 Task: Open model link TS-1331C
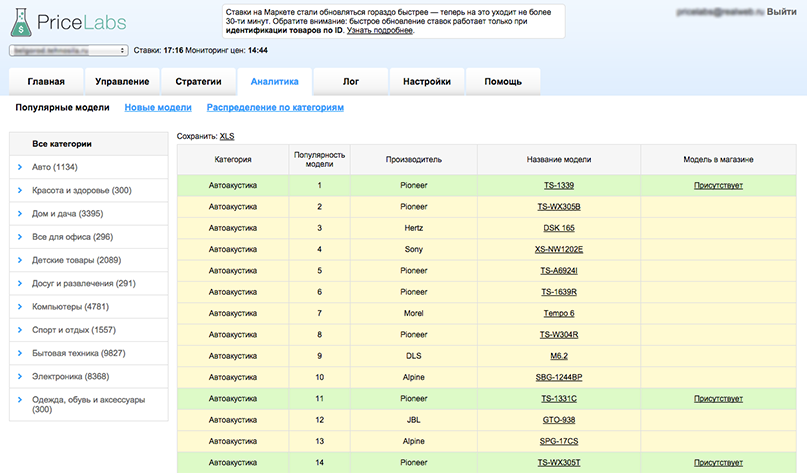[x=559, y=398]
